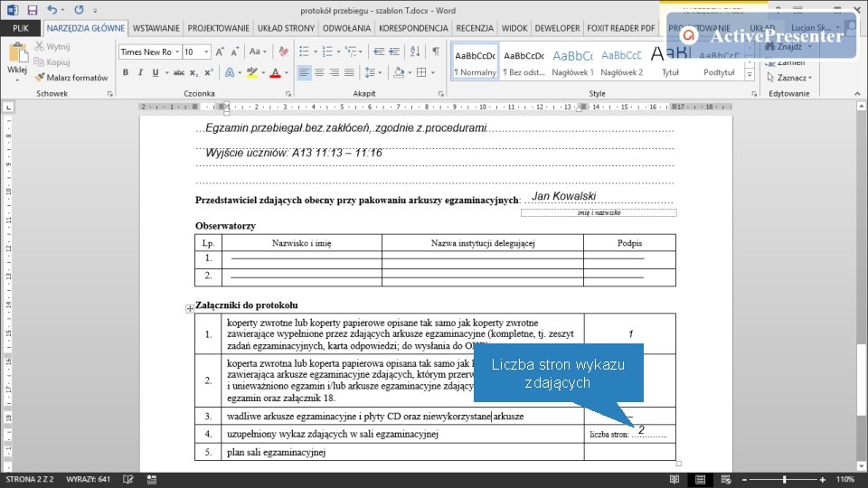Screen dimensions: 868x488
Task: Switch to web layout view in status bar
Action: [x=726, y=480]
